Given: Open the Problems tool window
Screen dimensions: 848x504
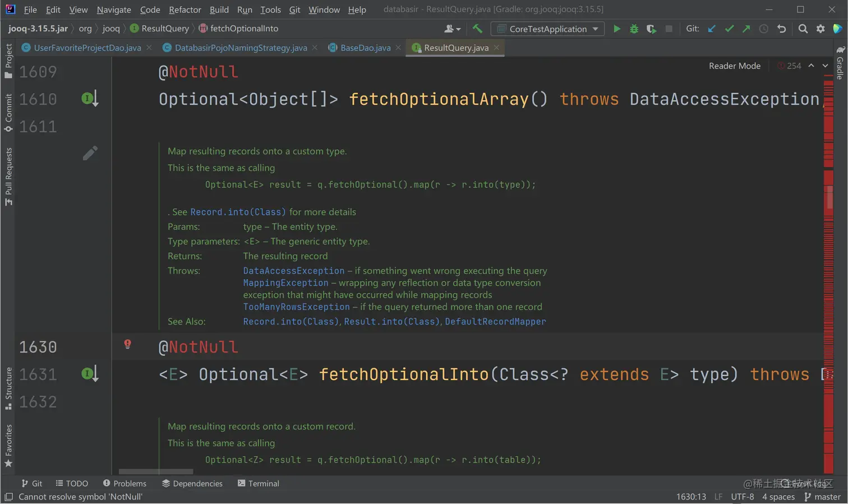Looking at the screenshot, I should [125, 483].
